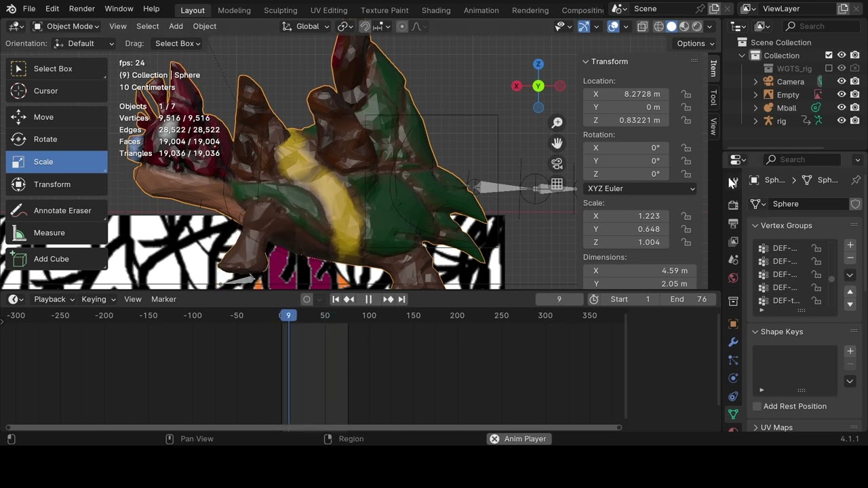Toggle auto keying record button
Screen dimensions: 868x488
pos(307,299)
